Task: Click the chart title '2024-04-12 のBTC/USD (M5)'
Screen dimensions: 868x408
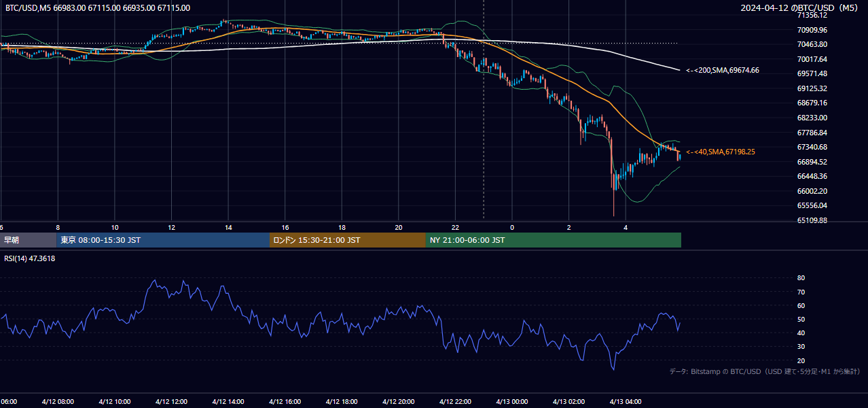Action: pyautogui.click(x=799, y=8)
